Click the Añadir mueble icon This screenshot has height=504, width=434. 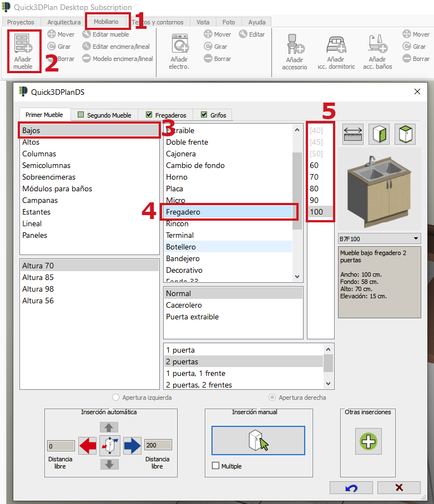coord(23,45)
